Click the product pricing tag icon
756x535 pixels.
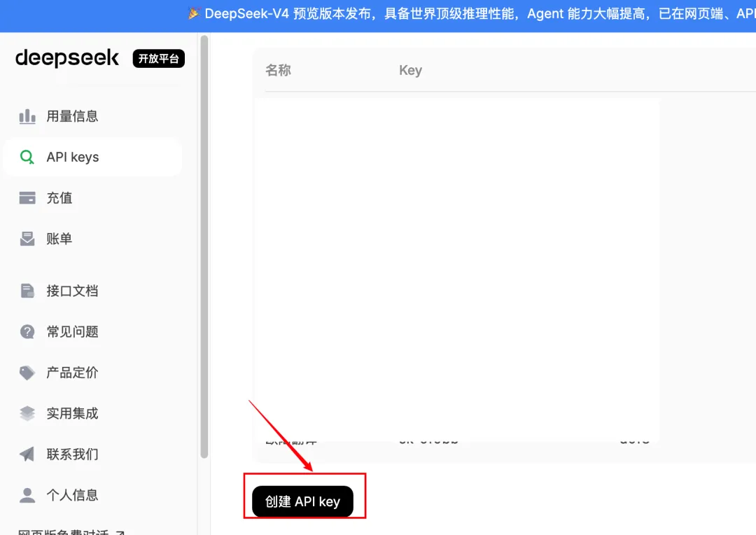click(27, 373)
